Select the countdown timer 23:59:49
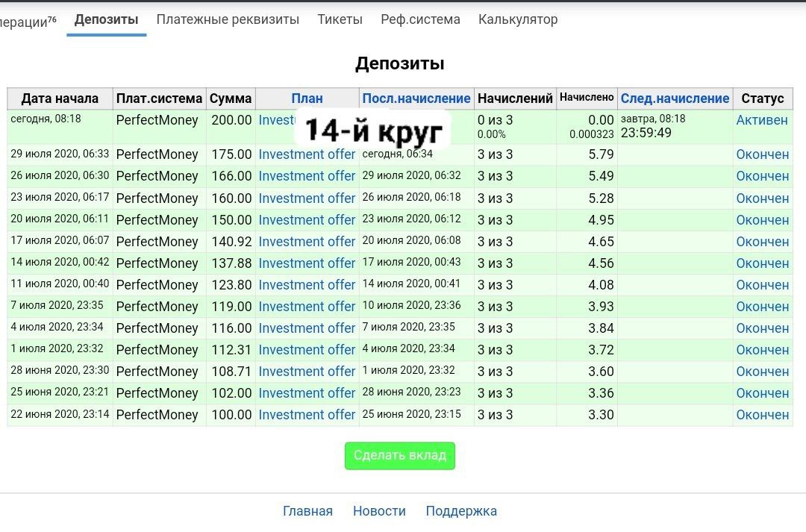 pos(646,133)
